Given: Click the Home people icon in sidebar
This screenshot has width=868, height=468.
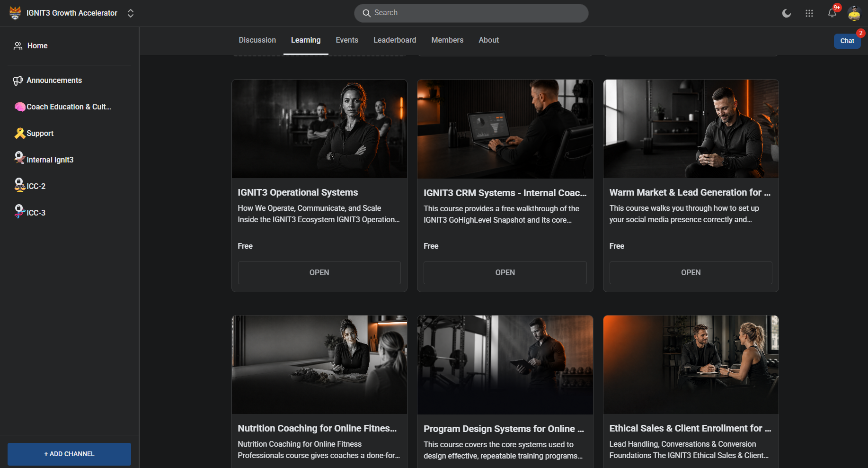Looking at the screenshot, I should 18,46.
